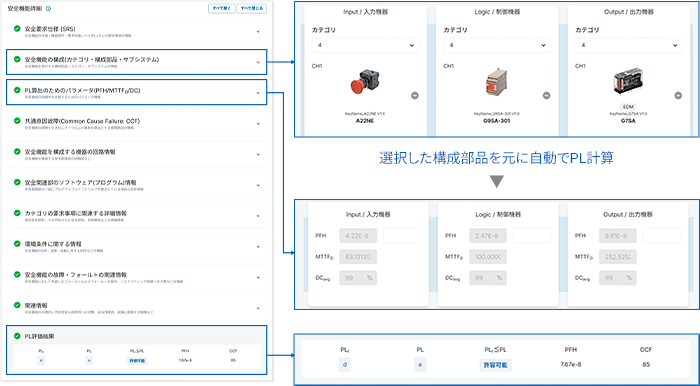This screenshot has height=386, width=700.
Task: Click empty field beside Logic PFH value
Action: point(532,236)
